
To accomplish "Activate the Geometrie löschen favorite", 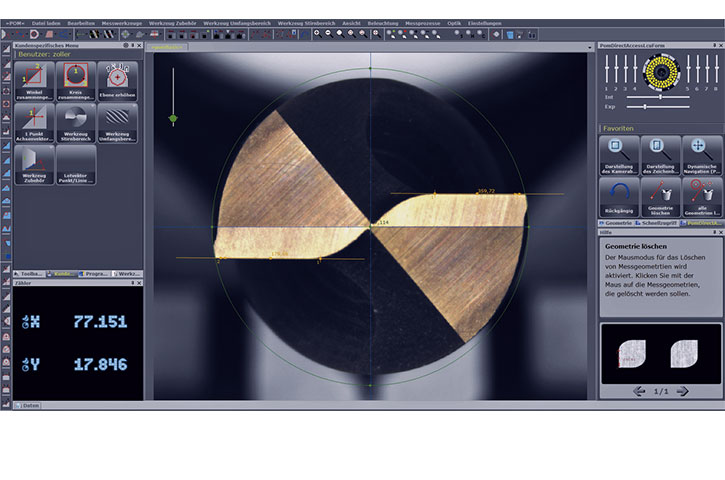I will pos(659,195).
